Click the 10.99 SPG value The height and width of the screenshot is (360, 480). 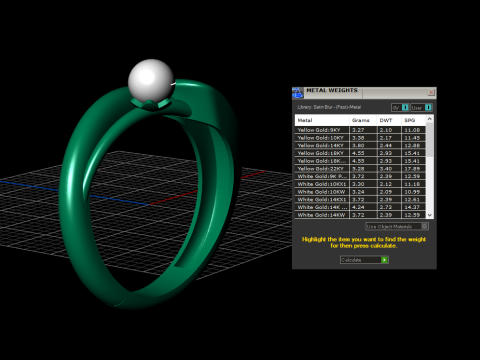(412, 192)
